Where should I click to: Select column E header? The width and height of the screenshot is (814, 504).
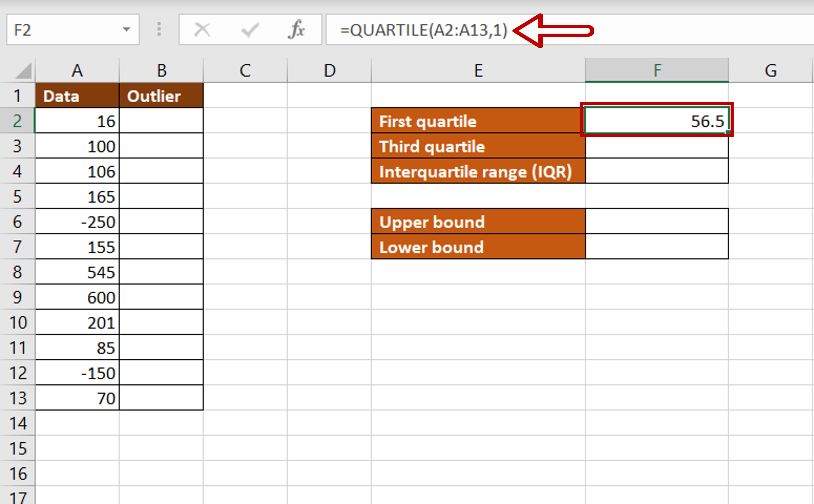[x=478, y=70]
